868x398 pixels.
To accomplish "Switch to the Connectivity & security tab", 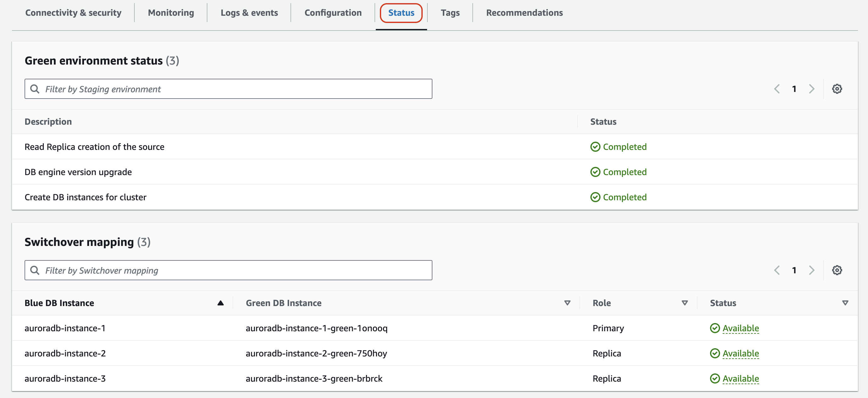I will click(75, 12).
